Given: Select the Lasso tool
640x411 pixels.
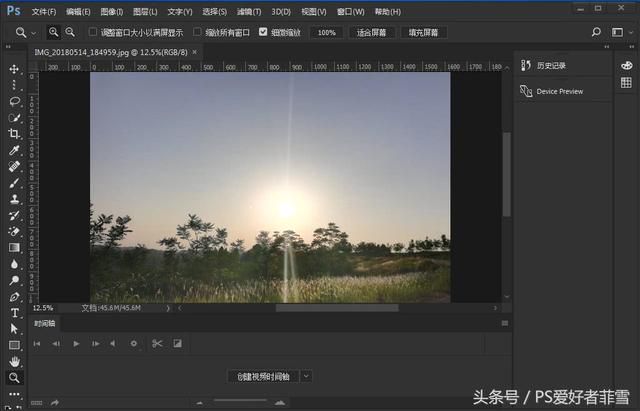Looking at the screenshot, I should (x=14, y=101).
